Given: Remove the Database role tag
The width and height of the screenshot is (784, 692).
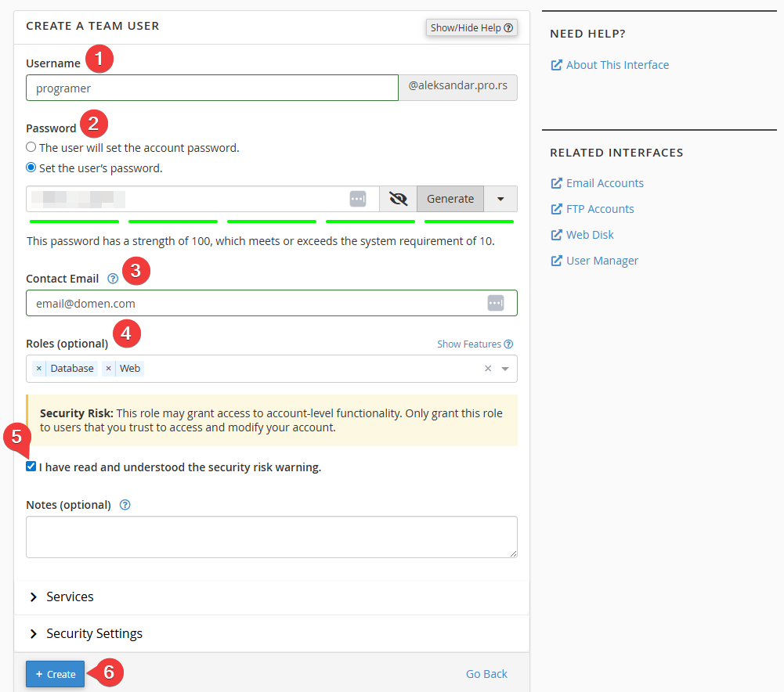Looking at the screenshot, I should click(39, 369).
